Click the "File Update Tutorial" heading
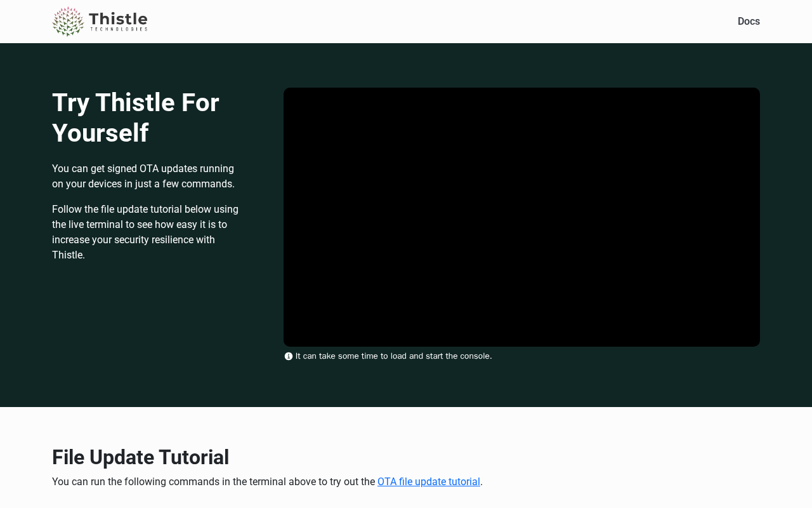This screenshot has width=812, height=508. 140,457
